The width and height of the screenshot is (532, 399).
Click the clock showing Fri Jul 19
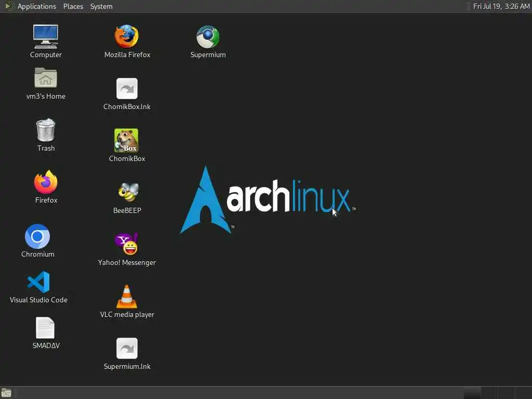click(501, 6)
